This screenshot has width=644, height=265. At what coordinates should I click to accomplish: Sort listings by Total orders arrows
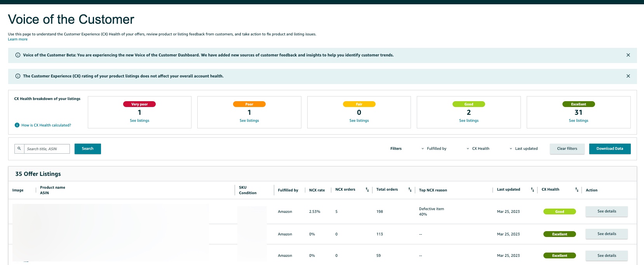tap(410, 190)
